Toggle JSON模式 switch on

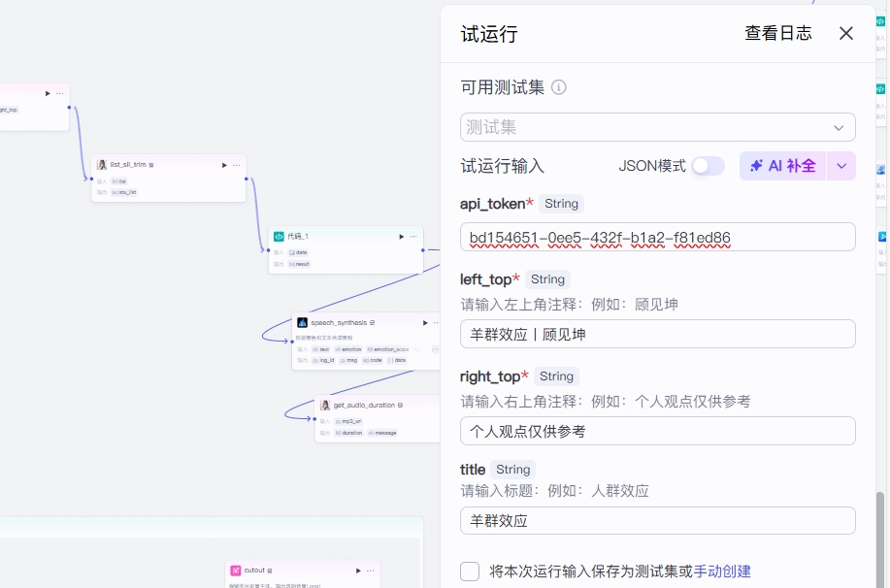[x=708, y=166]
